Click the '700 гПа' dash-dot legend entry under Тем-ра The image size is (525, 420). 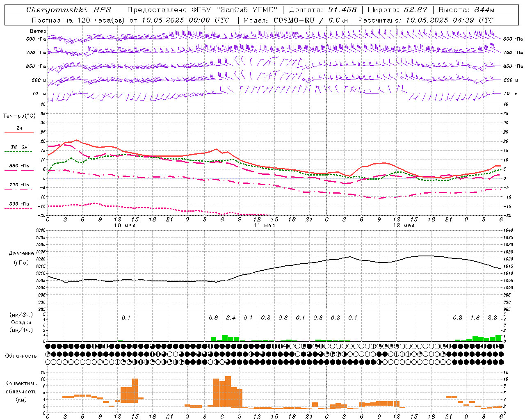19,185
